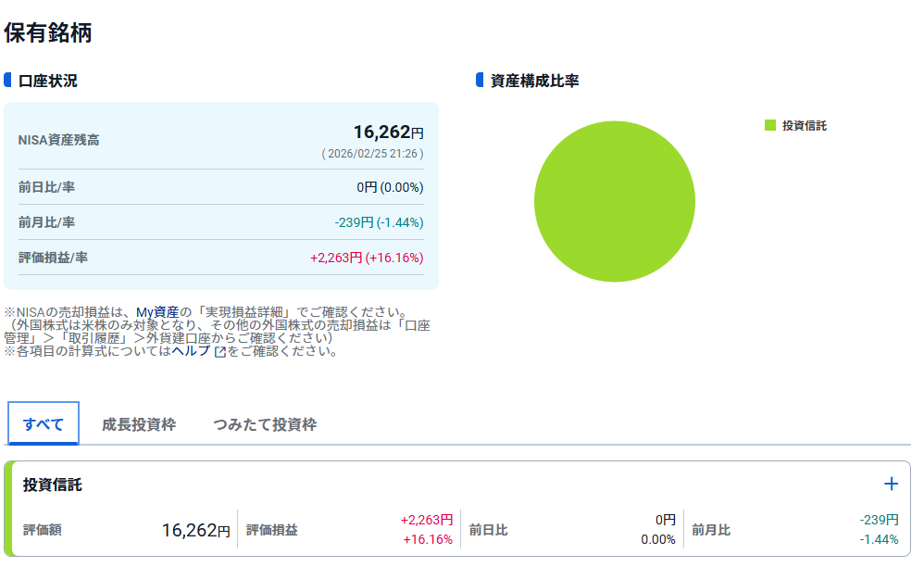Click the -239円 (-1.44%) 前月比/率 value

pos(379,222)
